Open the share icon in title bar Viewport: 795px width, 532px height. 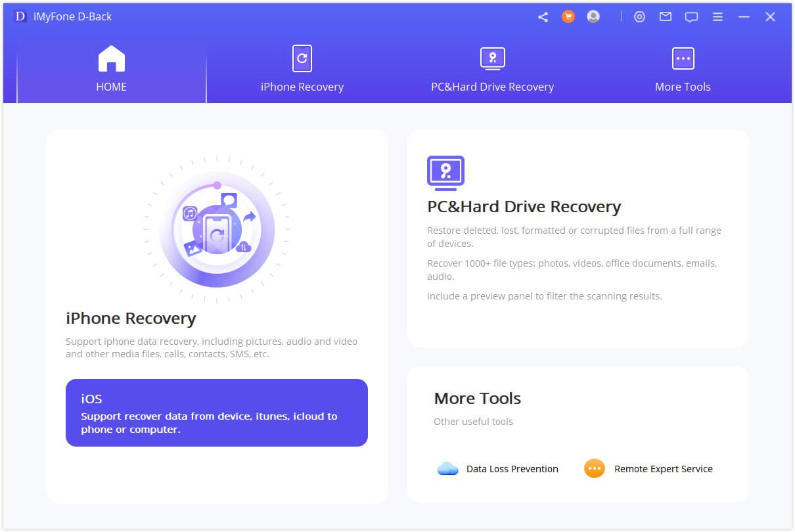click(x=543, y=17)
